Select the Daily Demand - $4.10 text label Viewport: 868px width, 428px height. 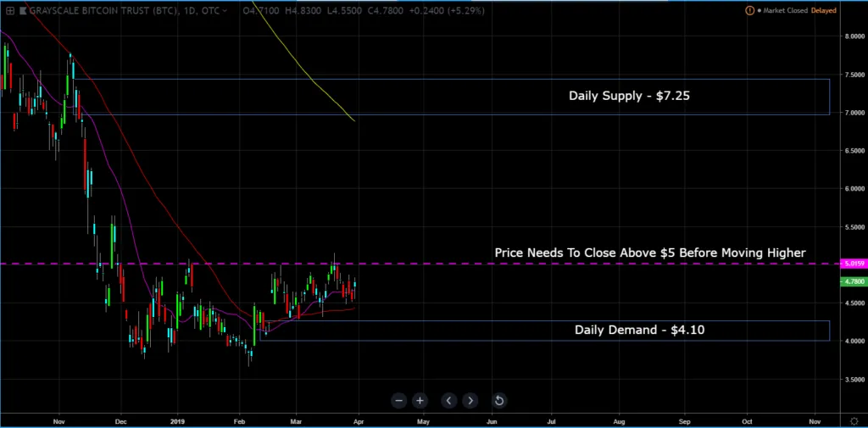tap(639, 330)
